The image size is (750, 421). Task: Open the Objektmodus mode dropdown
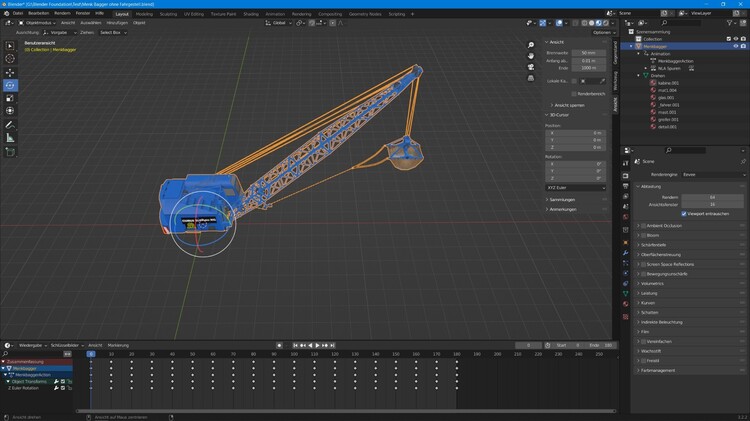(38, 22)
